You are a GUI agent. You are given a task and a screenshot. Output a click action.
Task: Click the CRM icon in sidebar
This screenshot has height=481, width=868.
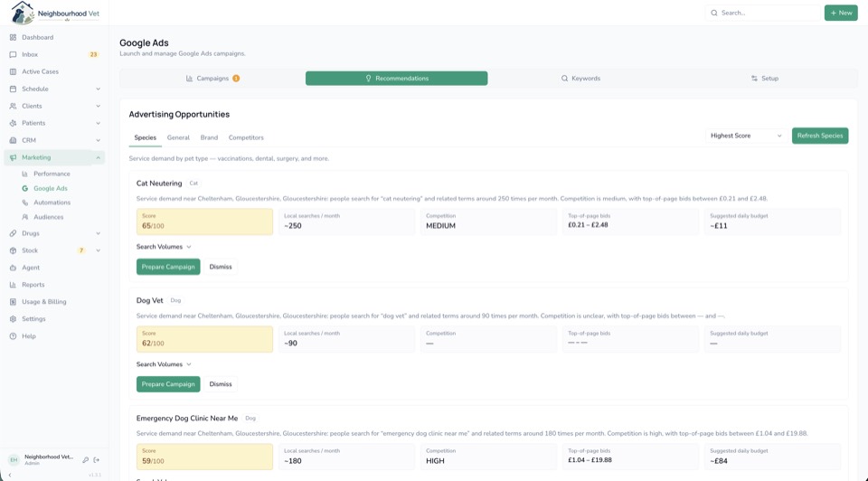click(x=13, y=140)
